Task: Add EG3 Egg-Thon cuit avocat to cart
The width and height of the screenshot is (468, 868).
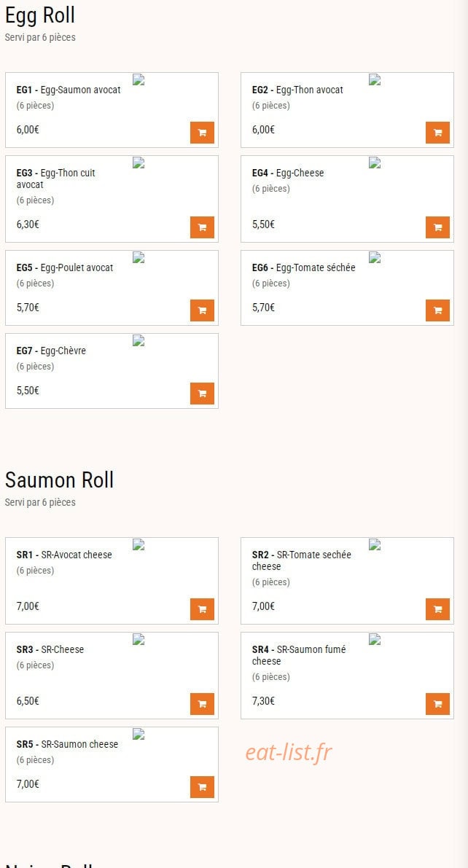Action: pyautogui.click(x=202, y=227)
